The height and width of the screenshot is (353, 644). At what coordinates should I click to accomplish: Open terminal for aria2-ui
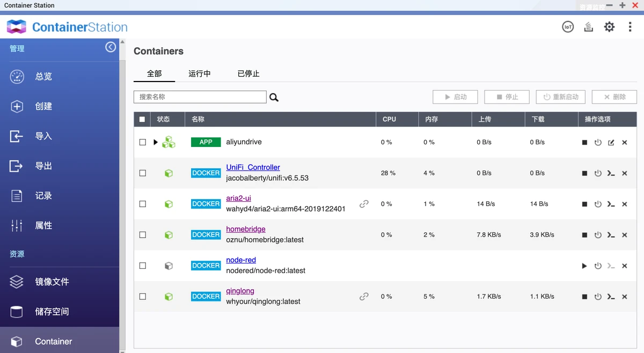(x=611, y=204)
